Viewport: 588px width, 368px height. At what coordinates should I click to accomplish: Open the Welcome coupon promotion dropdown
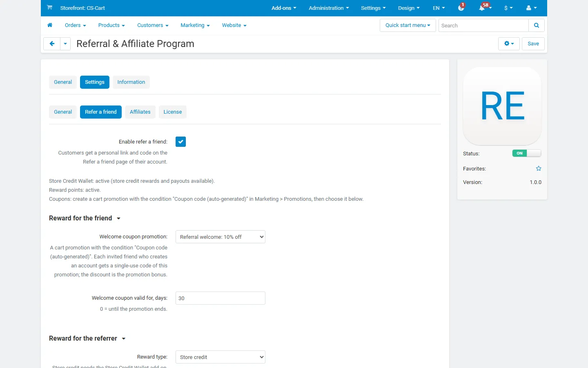[220, 237]
